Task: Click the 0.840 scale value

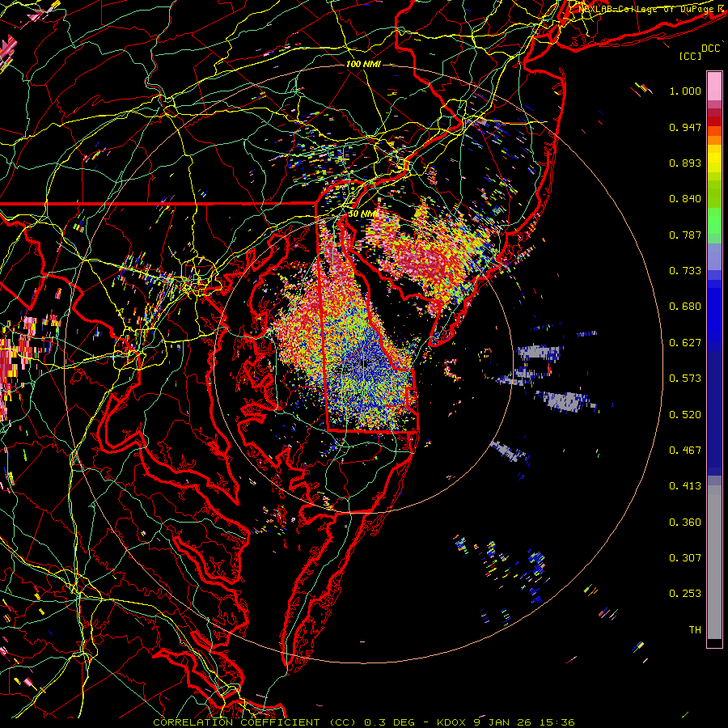Action: point(685,199)
